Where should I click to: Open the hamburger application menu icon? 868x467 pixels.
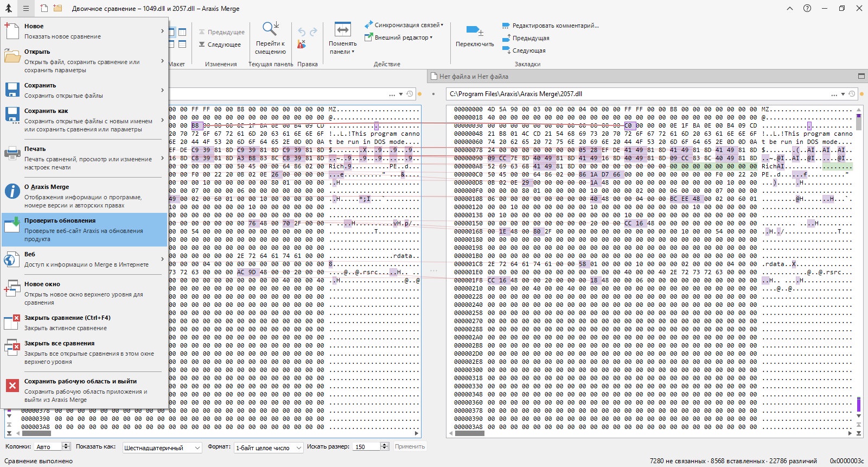(25, 8)
